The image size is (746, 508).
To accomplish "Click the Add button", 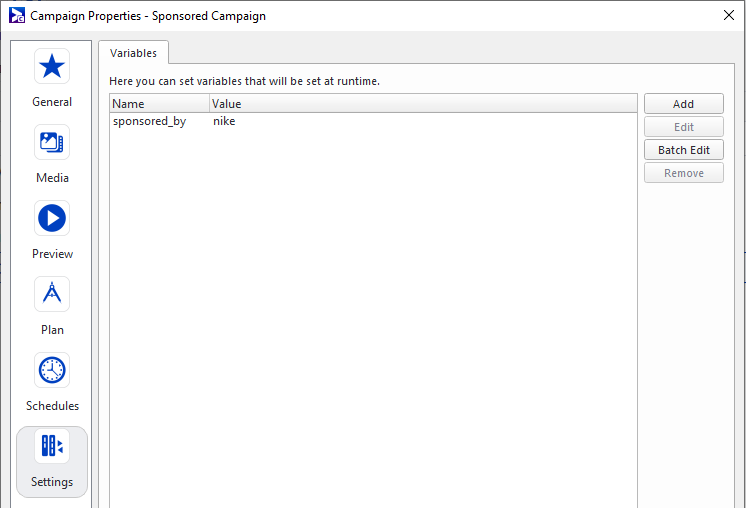I will (684, 104).
